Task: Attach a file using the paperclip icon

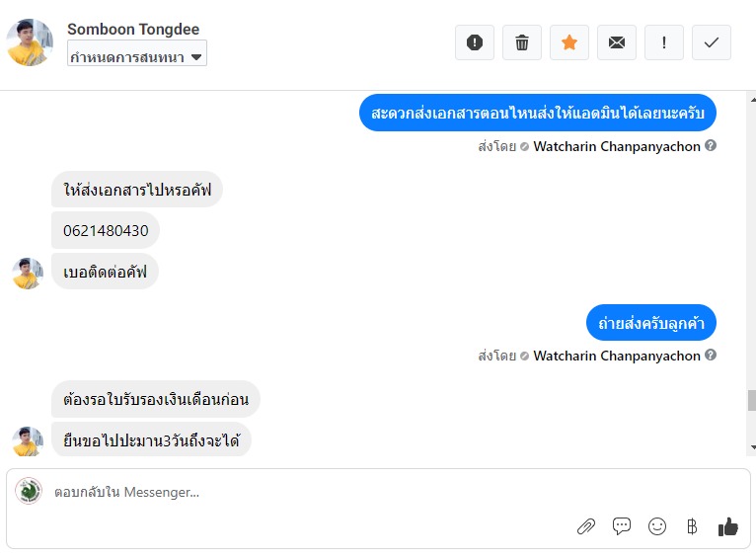Action: 586,526
